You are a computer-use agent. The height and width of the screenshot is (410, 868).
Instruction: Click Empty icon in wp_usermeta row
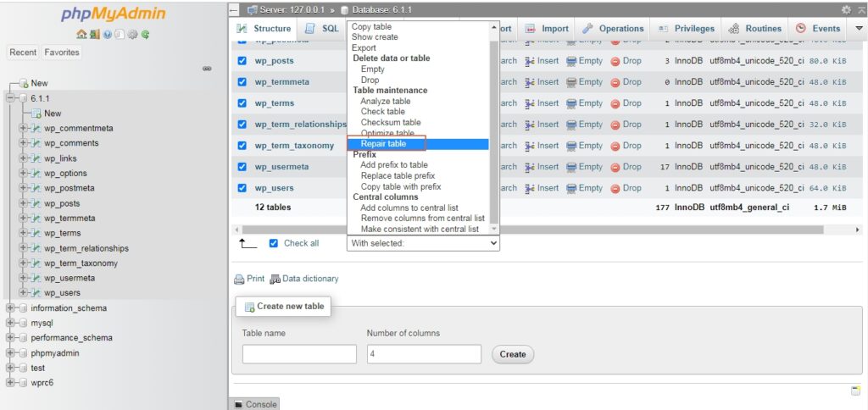pyautogui.click(x=572, y=167)
